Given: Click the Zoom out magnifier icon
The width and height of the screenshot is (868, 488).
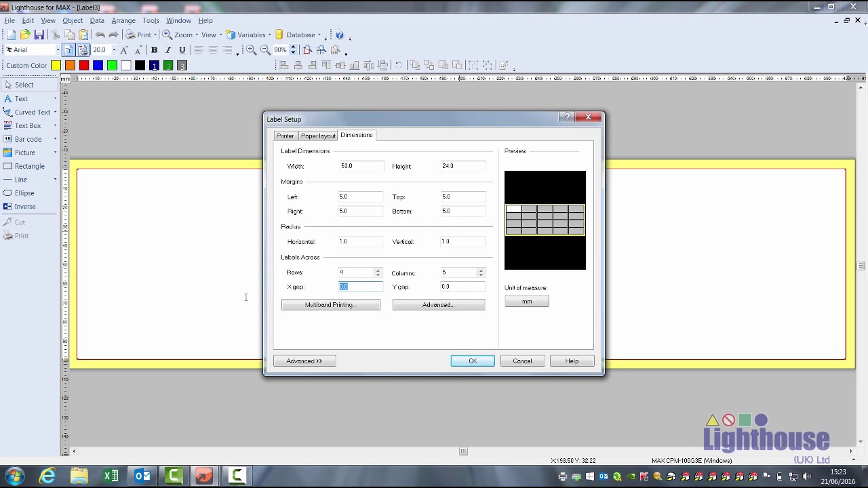Looking at the screenshot, I should pyautogui.click(x=265, y=50).
